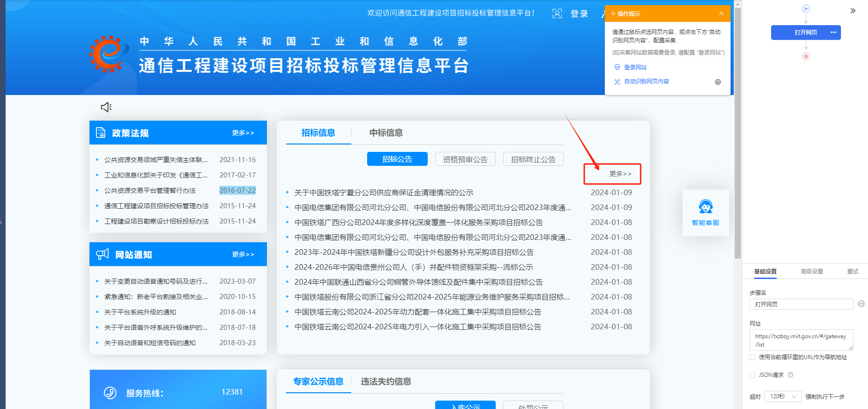Click the 步骤名 input field
This screenshot has height=409, width=868.
(801, 304)
